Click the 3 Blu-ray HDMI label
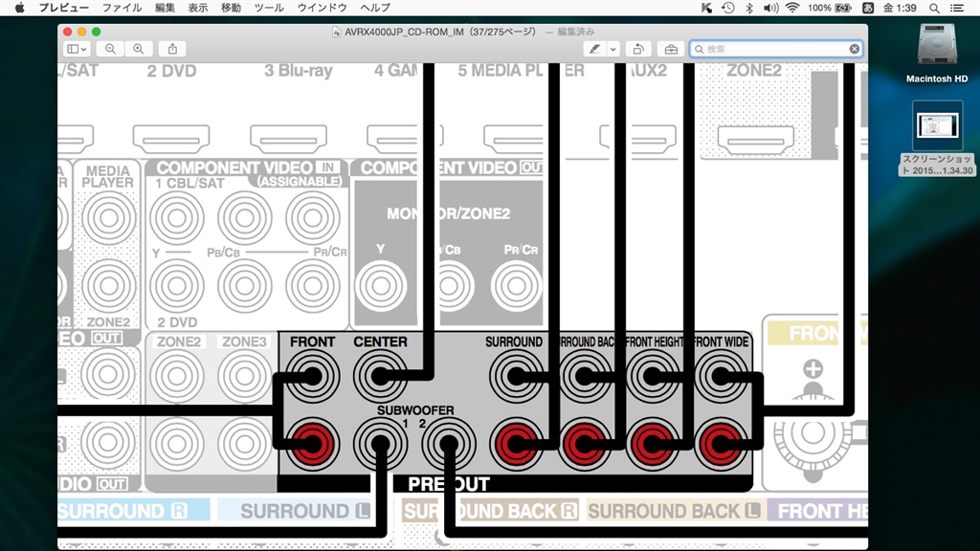The image size is (980, 551). click(x=299, y=71)
